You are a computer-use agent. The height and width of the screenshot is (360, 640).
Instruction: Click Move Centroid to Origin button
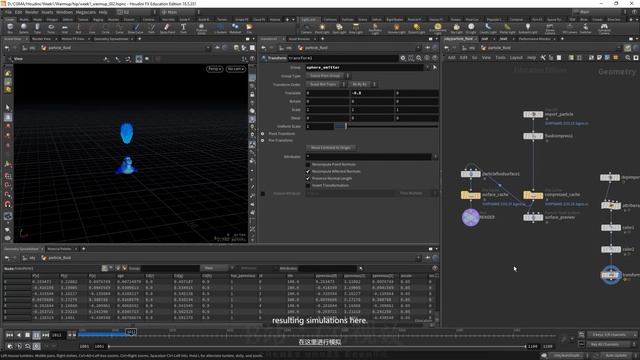(331, 148)
